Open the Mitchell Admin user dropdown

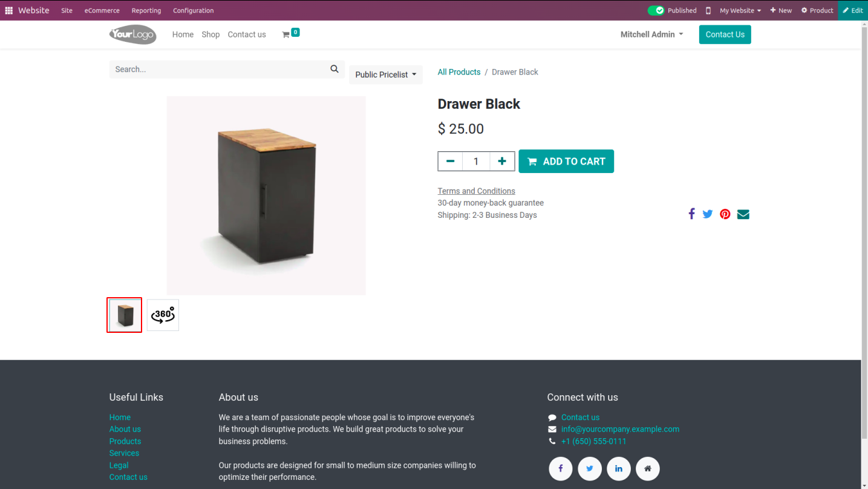tap(651, 34)
